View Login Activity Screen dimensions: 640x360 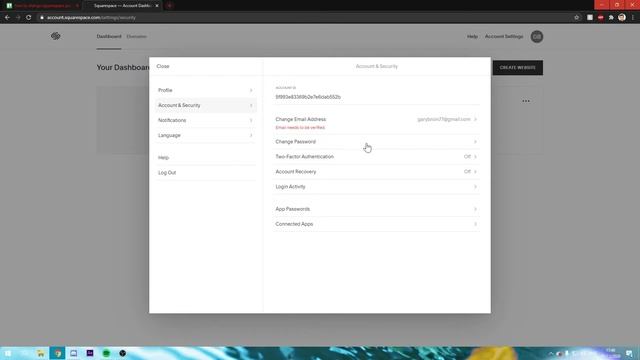376,187
